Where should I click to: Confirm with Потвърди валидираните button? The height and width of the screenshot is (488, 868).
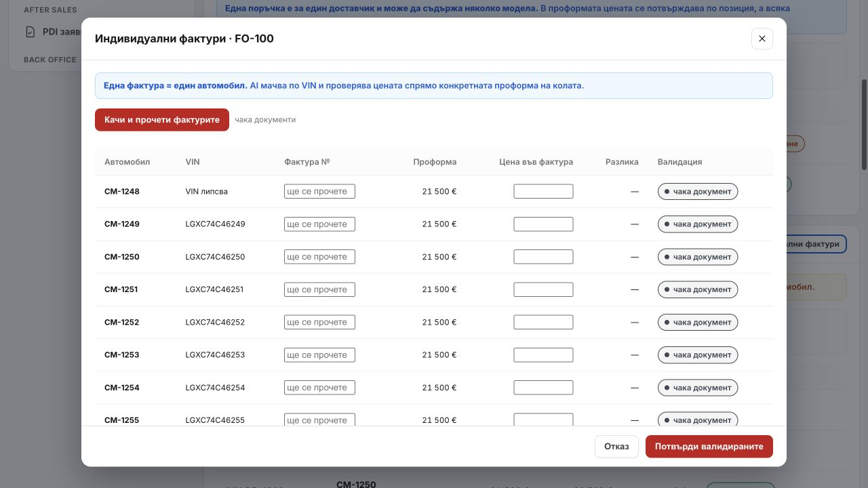point(709,447)
